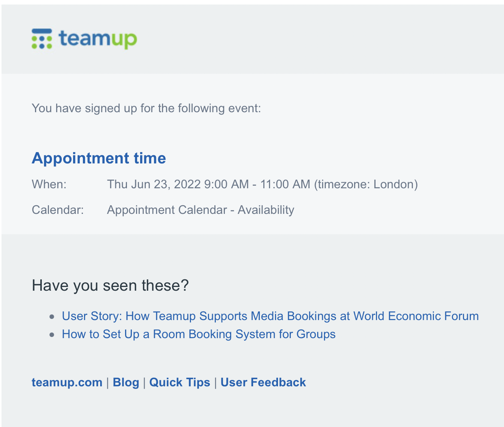The height and width of the screenshot is (427, 504).
Task: Go to the Quick Tips footer link
Action: [x=180, y=382]
